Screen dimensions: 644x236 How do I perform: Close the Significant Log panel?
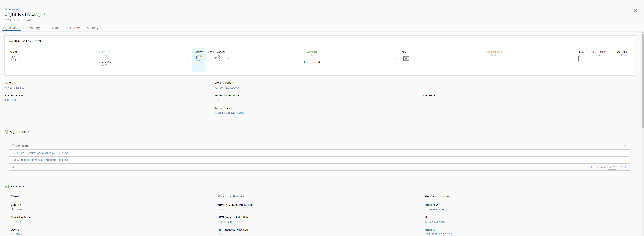pos(635,11)
